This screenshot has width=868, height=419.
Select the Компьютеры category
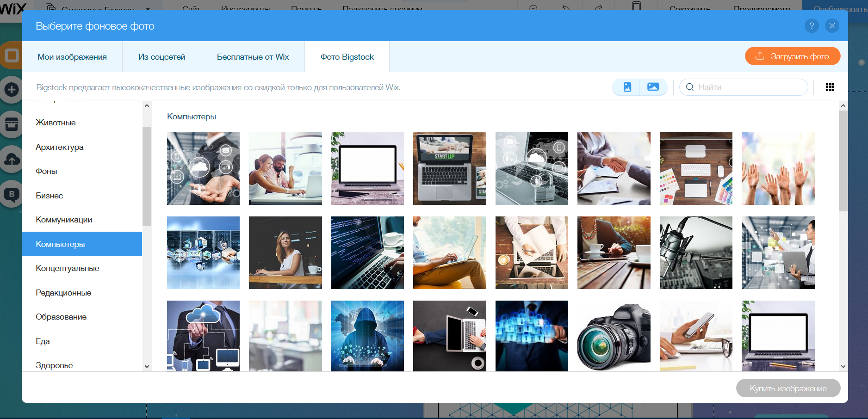pos(82,244)
